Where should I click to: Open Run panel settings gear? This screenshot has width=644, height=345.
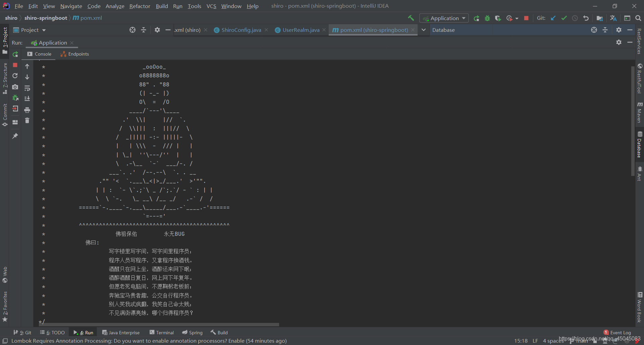pos(619,42)
